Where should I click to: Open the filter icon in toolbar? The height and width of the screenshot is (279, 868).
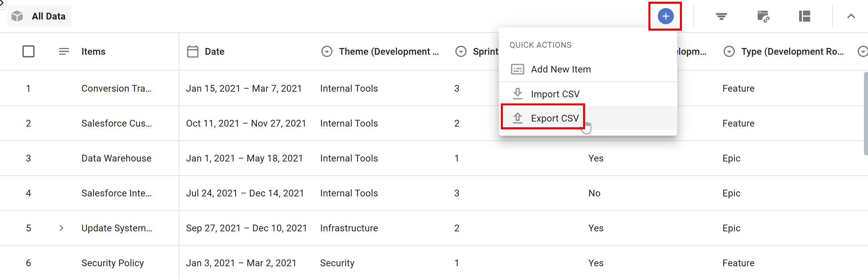[721, 16]
